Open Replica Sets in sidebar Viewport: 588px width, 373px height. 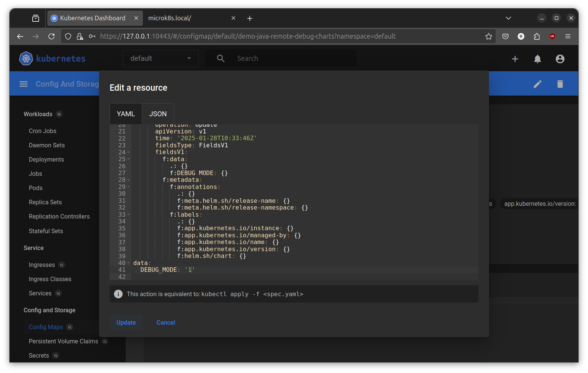[x=45, y=202]
